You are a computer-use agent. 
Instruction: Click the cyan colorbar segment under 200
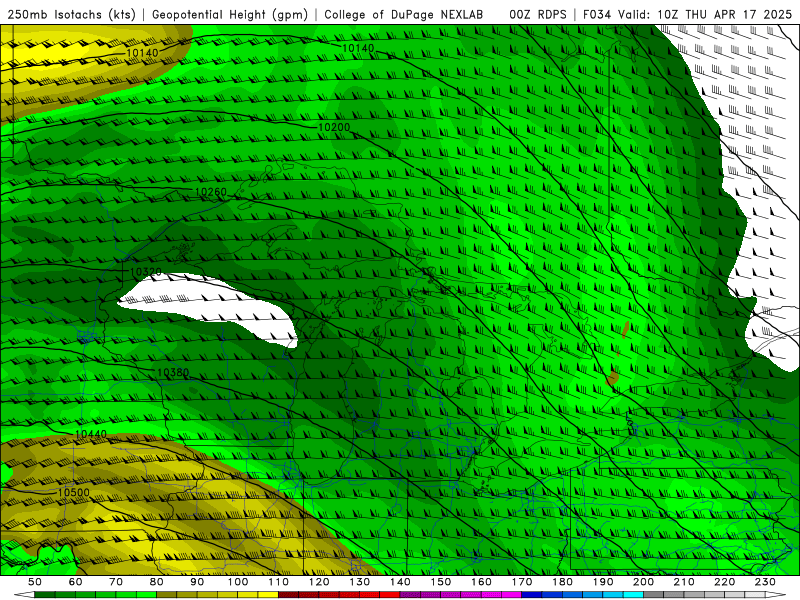pos(633,595)
